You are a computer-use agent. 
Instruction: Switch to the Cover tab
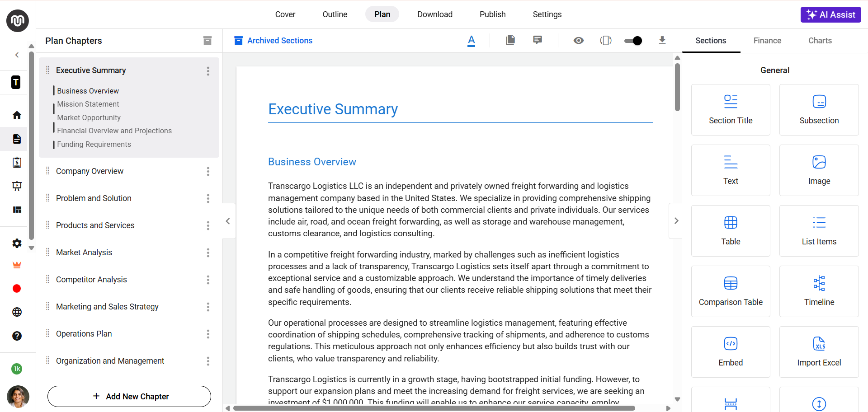285,14
